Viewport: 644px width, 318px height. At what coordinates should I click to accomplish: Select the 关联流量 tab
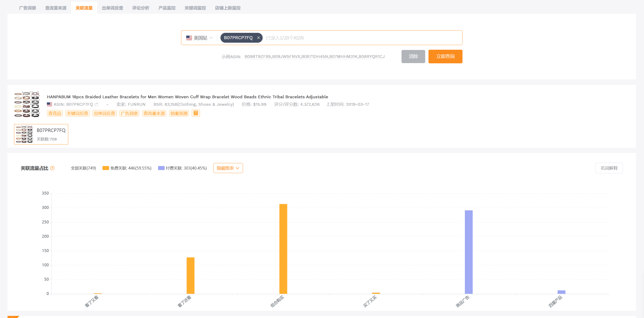84,8
